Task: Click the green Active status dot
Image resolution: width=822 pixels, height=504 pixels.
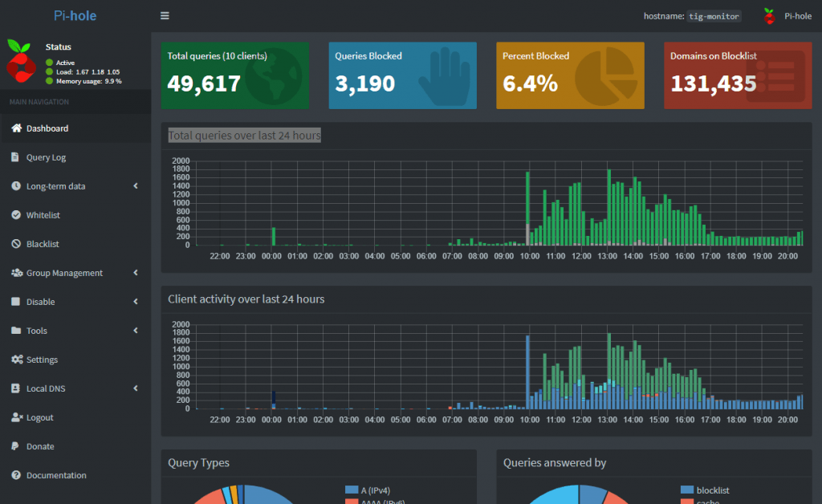Action: click(x=49, y=63)
